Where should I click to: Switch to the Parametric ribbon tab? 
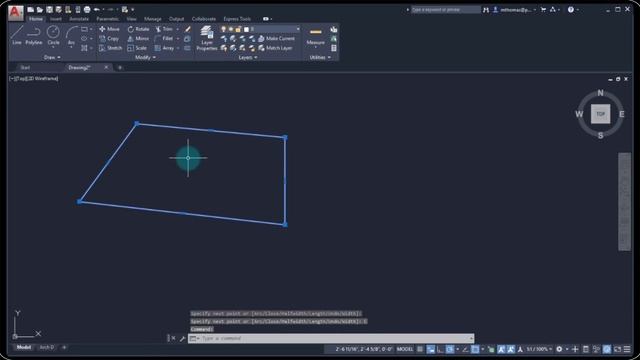107,19
